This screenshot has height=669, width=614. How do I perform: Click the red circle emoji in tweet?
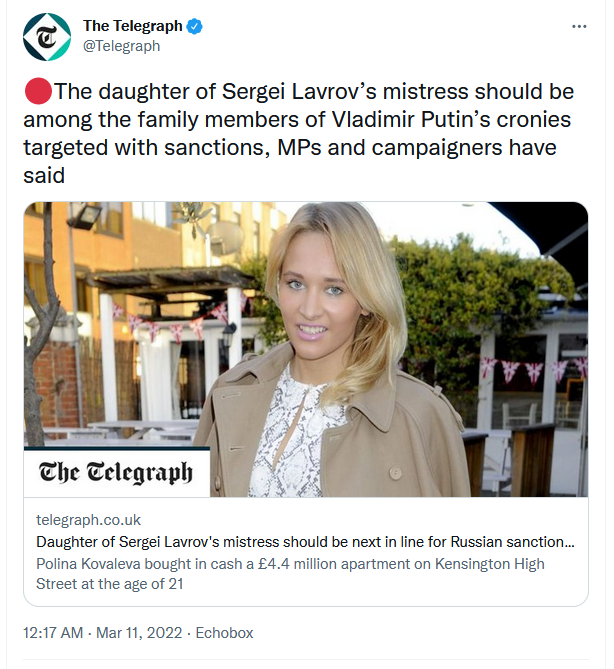click(37, 93)
